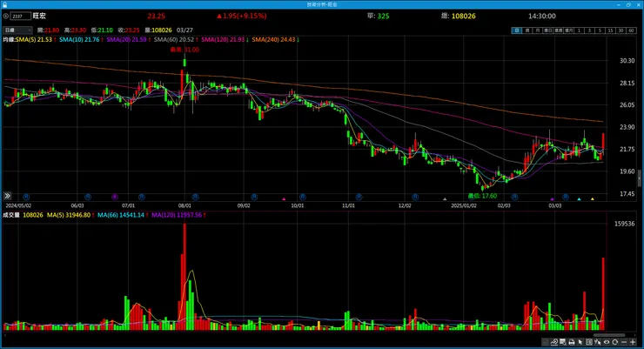Click the last price 23.25 in header
This screenshot has height=349, width=644.
point(156,16)
